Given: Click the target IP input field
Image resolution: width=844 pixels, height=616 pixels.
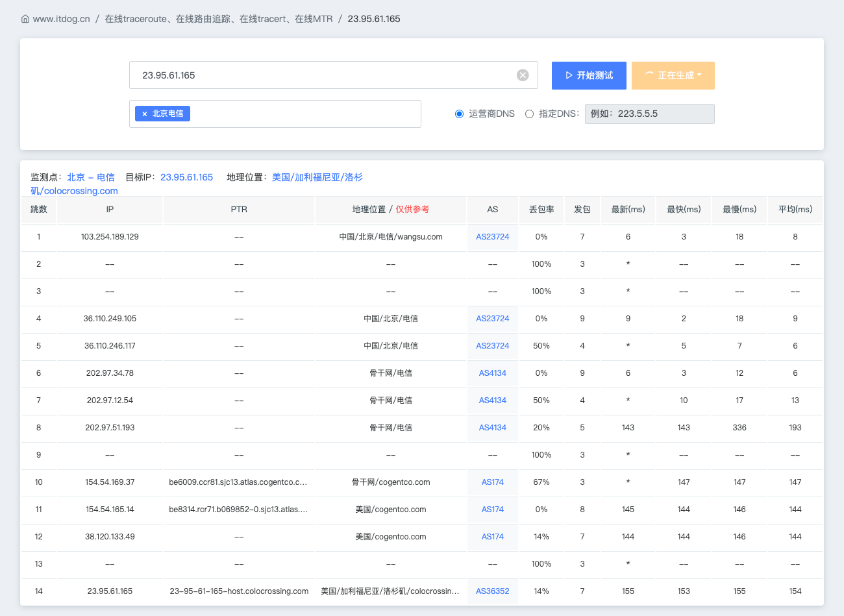Looking at the screenshot, I should [334, 75].
